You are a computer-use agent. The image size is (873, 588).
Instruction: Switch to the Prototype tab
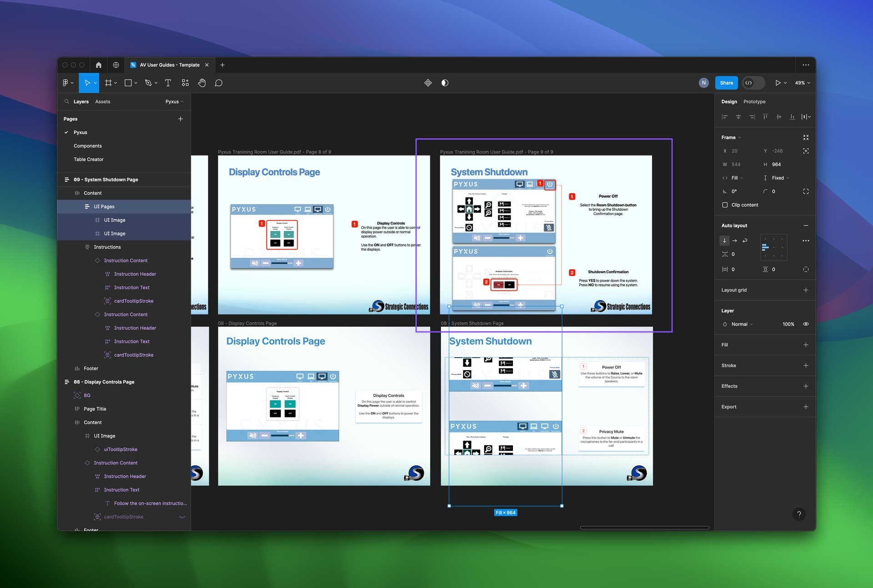tap(754, 101)
